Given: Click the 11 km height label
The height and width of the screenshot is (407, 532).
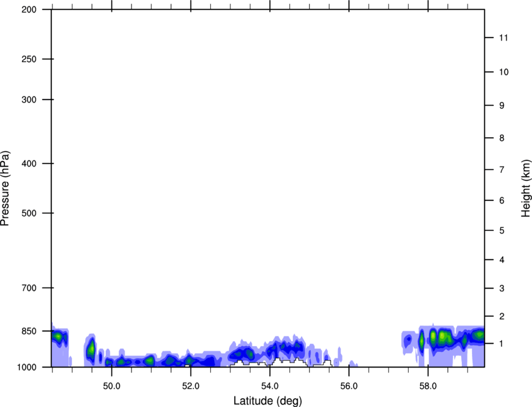Looking at the screenshot, I should click(504, 38).
